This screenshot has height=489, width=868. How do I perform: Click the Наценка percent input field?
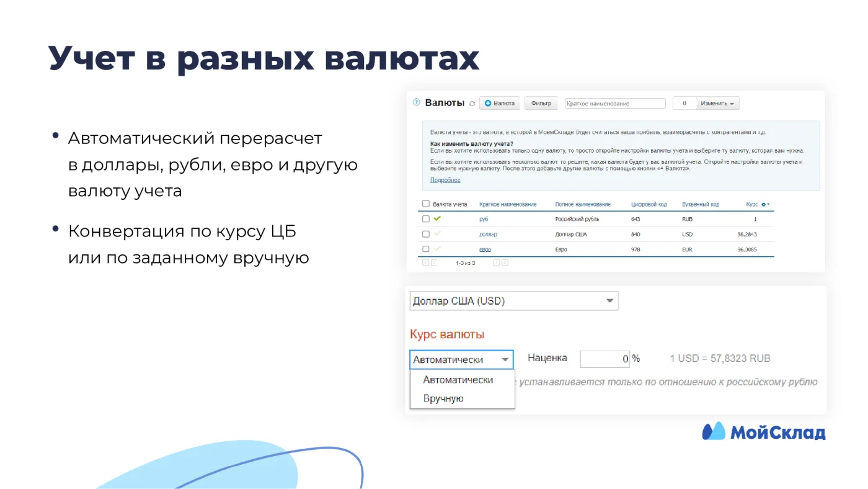point(604,359)
